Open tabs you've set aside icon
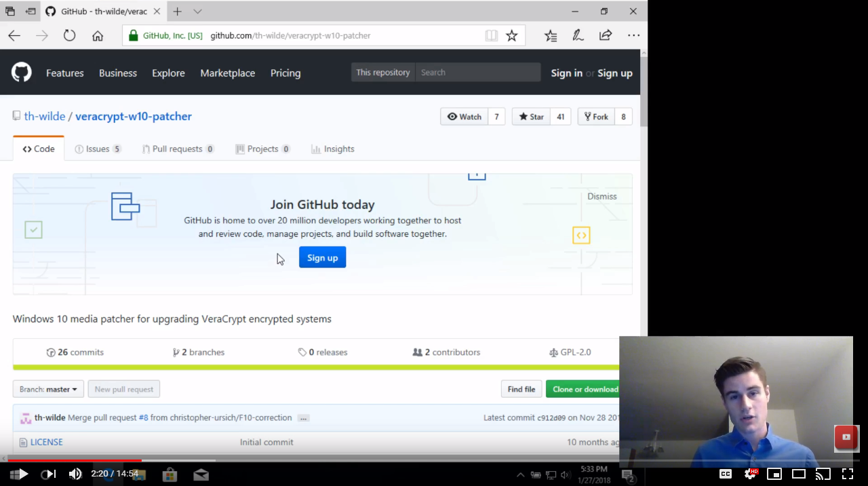Screen dimensions: 868x486 pos(10,12)
